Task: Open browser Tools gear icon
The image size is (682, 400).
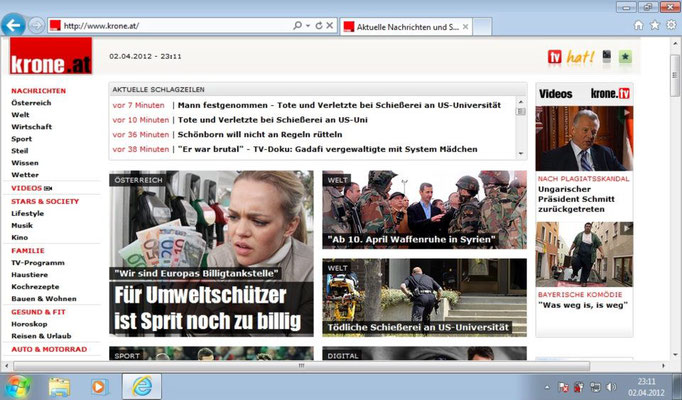Action: click(x=671, y=25)
